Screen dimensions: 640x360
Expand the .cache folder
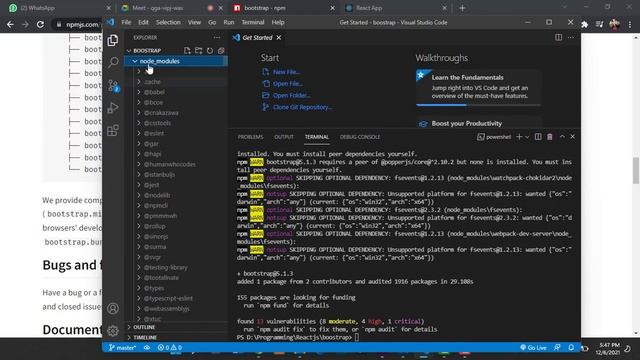tap(176, 82)
